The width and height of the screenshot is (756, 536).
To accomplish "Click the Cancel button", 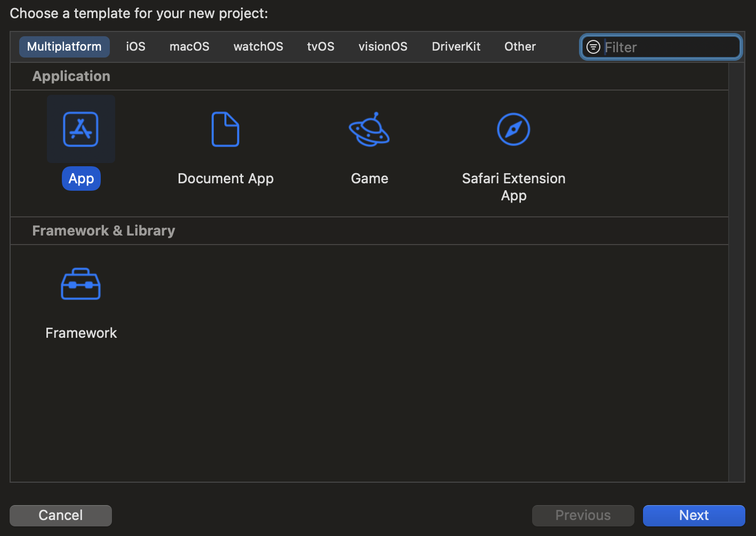I will (61, 515).
